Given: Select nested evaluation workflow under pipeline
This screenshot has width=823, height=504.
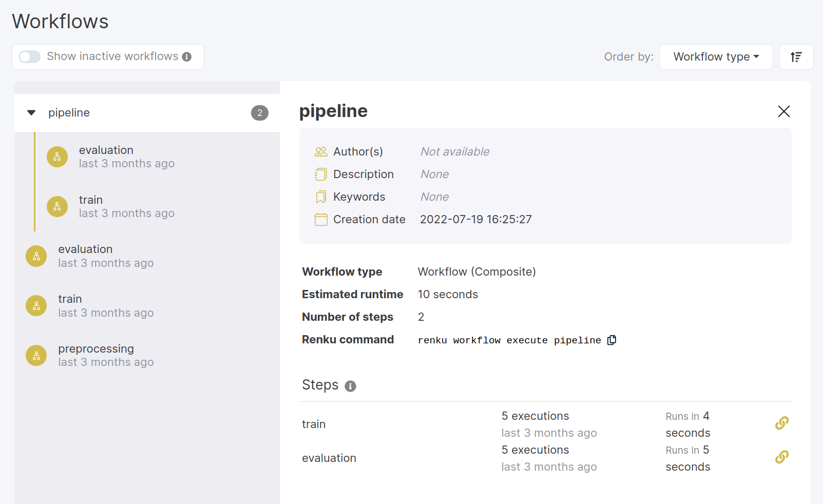Looking at the screenshot, I should coord(126,157).
